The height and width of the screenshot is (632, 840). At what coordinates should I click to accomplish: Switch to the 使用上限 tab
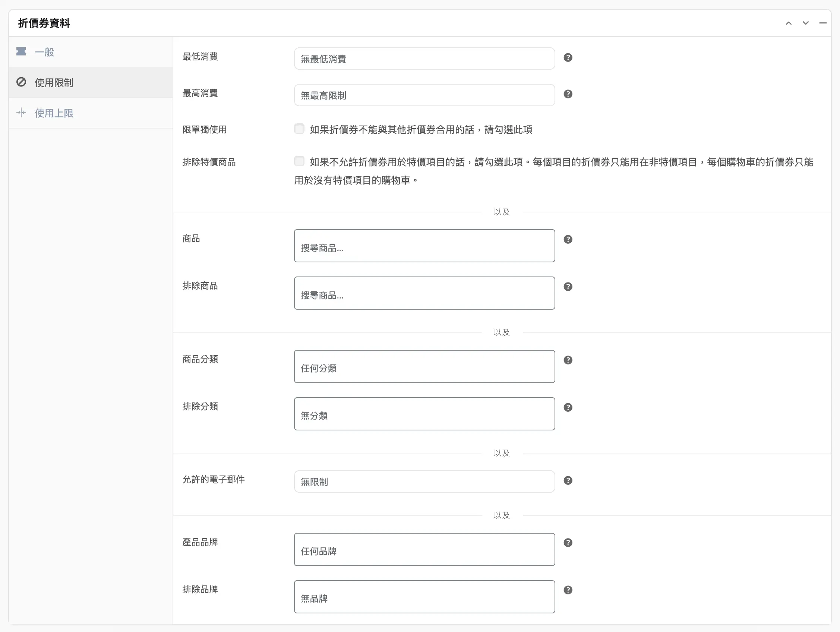[x=91, y=113]
